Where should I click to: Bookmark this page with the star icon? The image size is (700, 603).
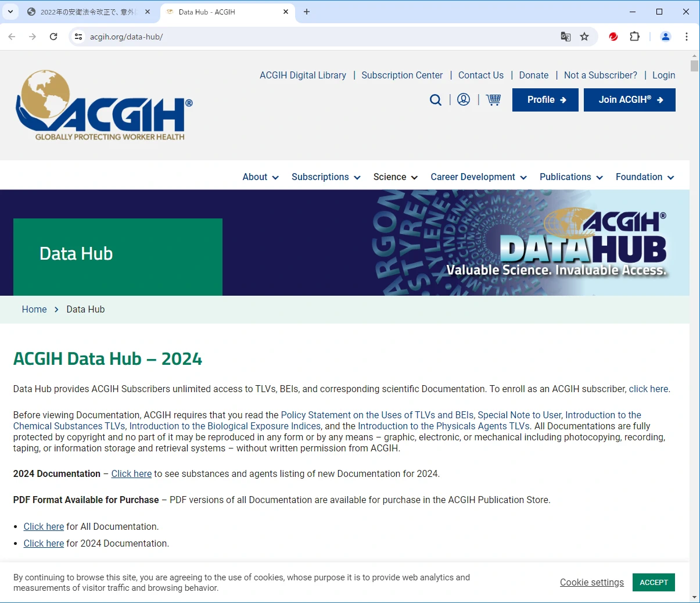[584, 37]
